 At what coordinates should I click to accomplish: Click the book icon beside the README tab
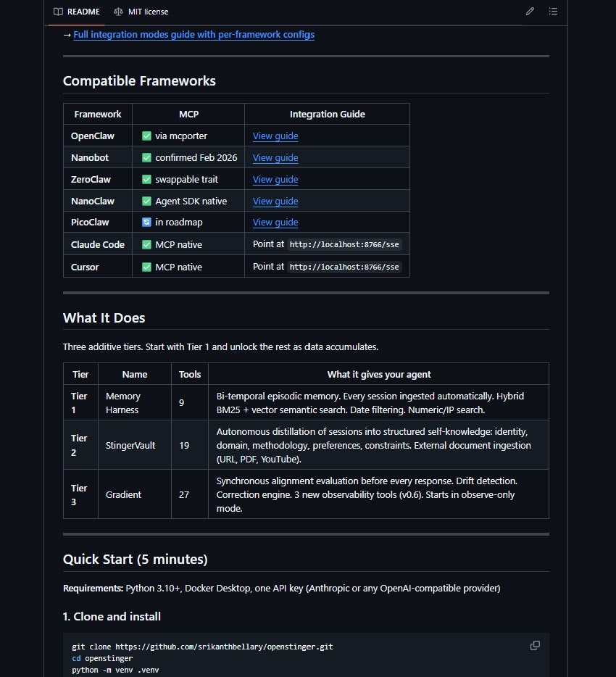(57, 12)
